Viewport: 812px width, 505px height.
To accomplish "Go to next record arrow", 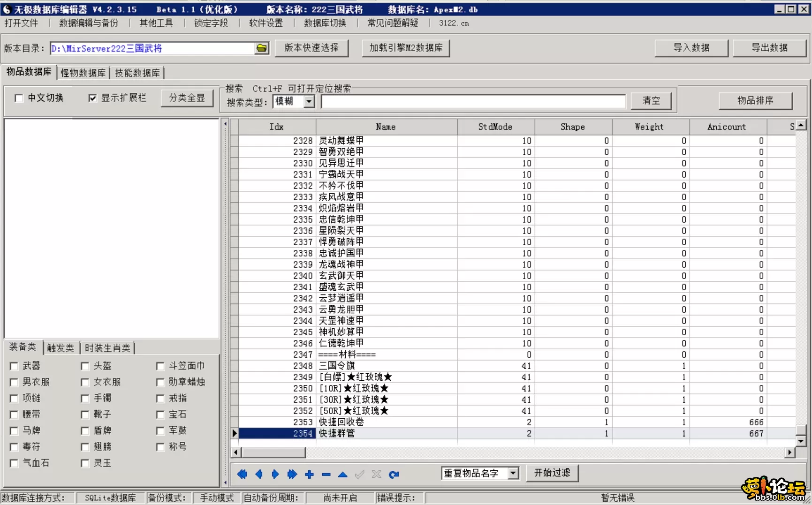I will [275, 474].
